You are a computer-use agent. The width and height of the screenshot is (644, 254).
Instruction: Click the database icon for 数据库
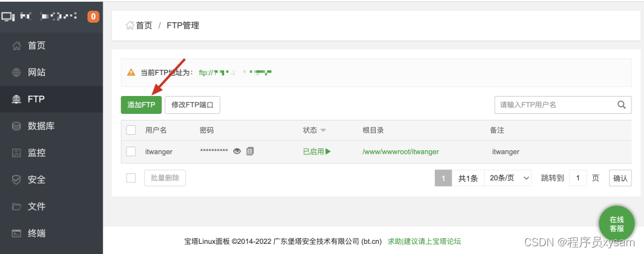pos(17,126)
